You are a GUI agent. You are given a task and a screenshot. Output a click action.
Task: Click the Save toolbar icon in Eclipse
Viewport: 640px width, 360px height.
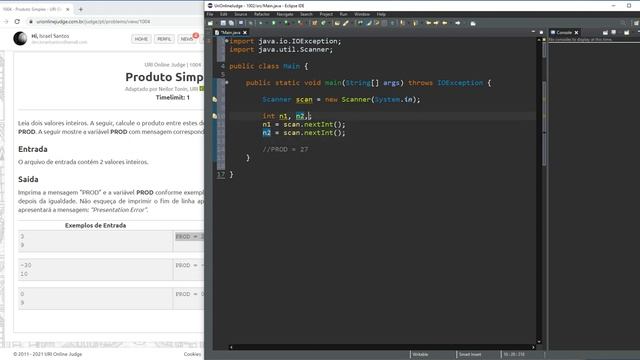[x=223, y=23]
